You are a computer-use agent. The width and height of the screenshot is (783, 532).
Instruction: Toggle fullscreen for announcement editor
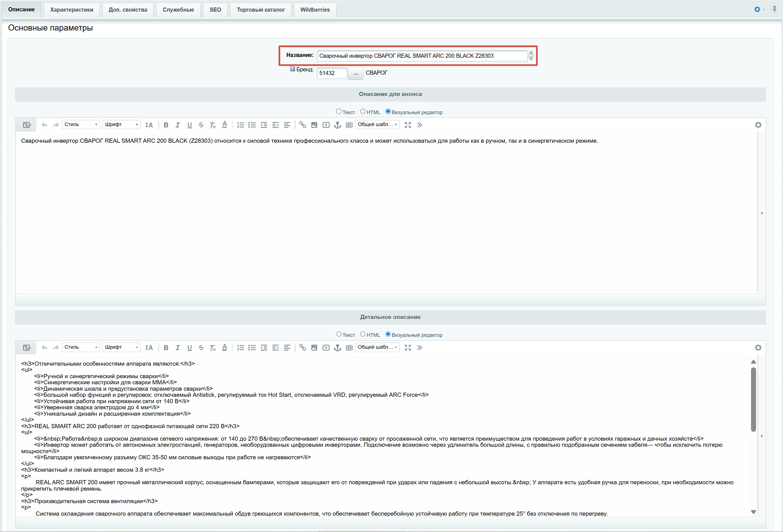pos(408,125)
